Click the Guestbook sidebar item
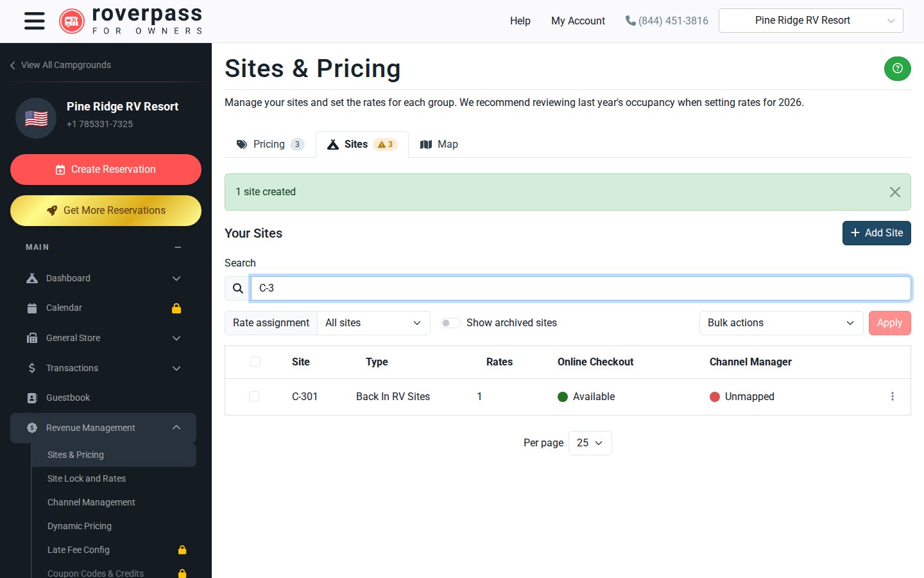Image resolution: width=924 pixels, height=578 pixels. (103, 398)
